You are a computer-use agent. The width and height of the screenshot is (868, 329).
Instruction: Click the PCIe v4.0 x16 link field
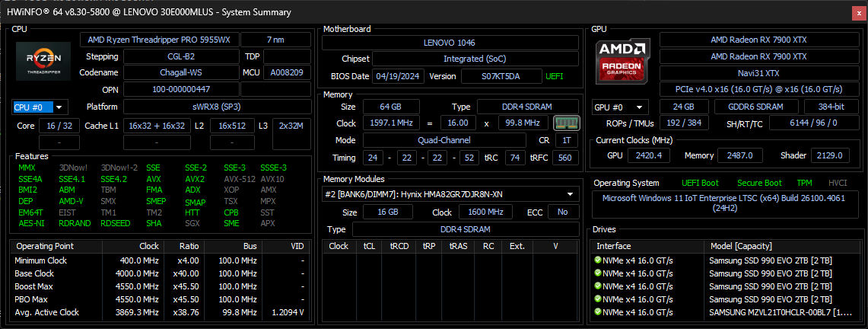click(759, 89)
